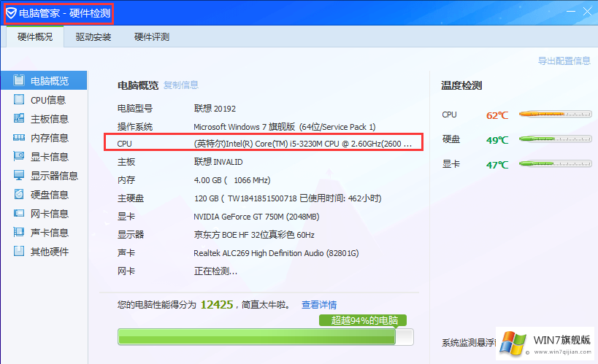
Task: Click the 操作系统 row label
Action: pos(135,126)
